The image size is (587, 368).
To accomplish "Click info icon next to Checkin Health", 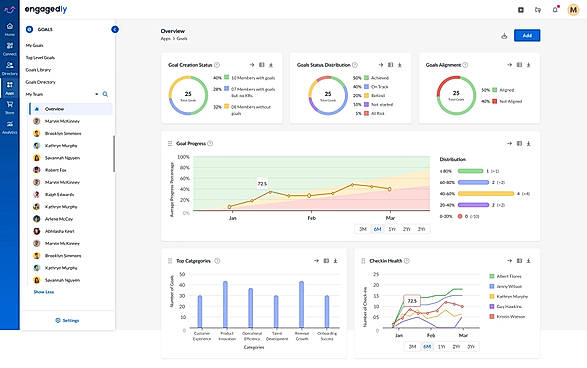I will tap(407, 261).
